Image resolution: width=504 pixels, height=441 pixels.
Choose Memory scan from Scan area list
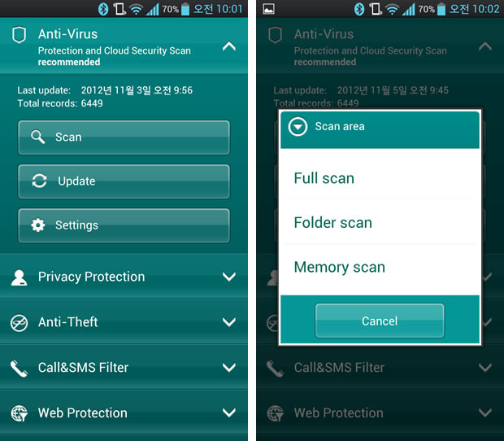tap(380, 267)
